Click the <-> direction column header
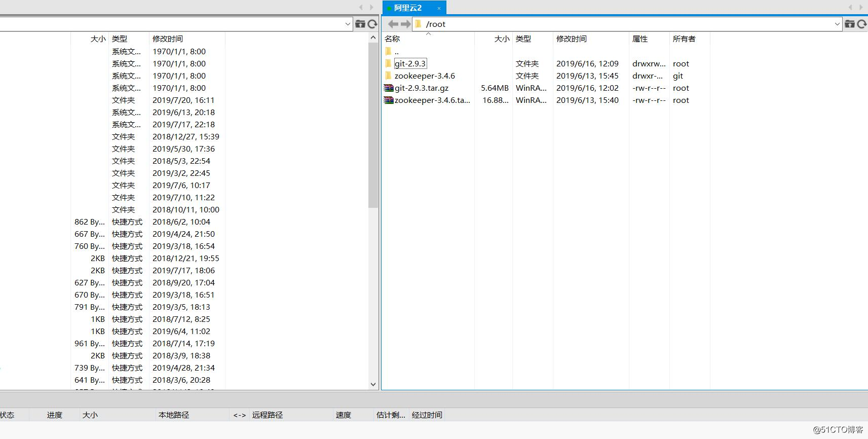The width and height of the screenshot is (868, 439). pos(239,415)
